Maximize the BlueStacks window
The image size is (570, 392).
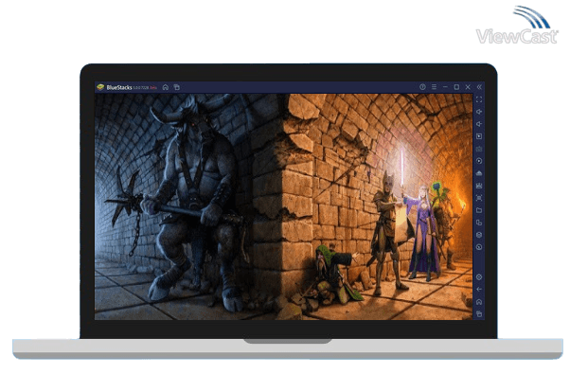(456, 87)
